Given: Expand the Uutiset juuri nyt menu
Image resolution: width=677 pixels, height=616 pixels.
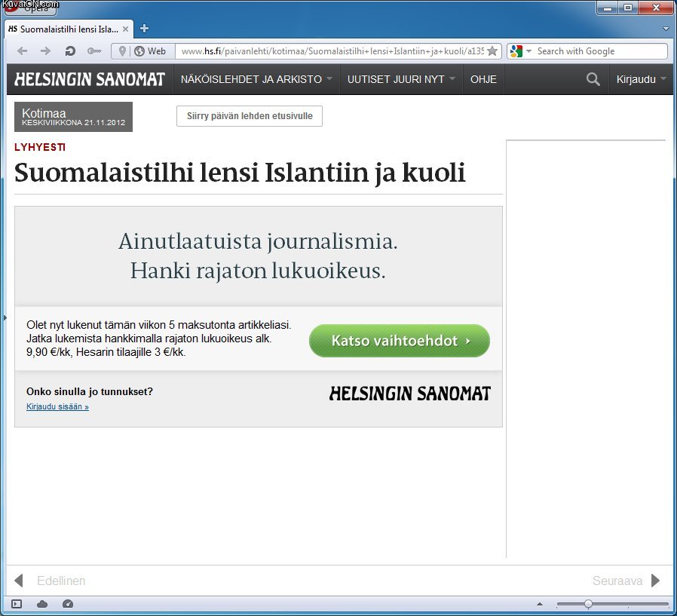Looking at the screenshot, I should click(401, 79).
